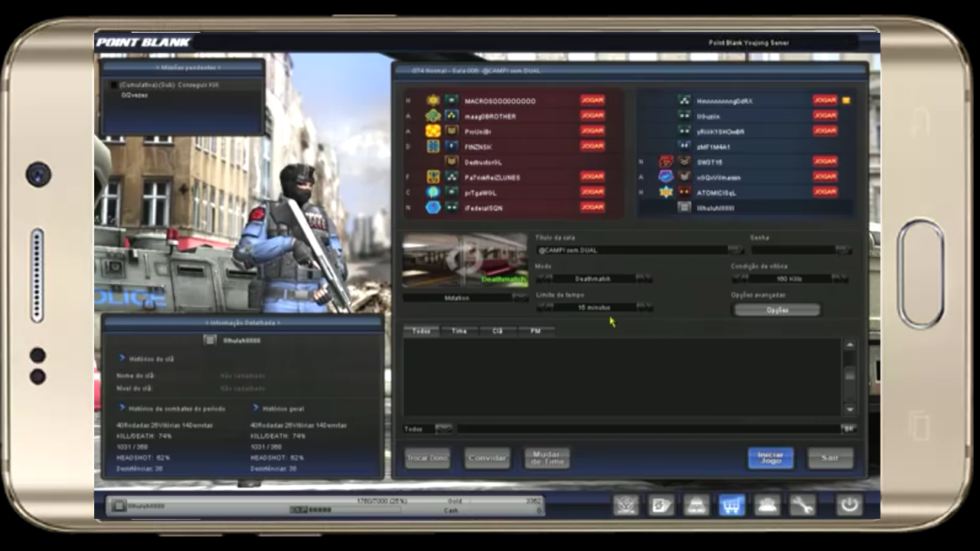The height and width of the screenshot is (551, 980).
Task: Decrease the victory condition kills value
Action: 740,279
